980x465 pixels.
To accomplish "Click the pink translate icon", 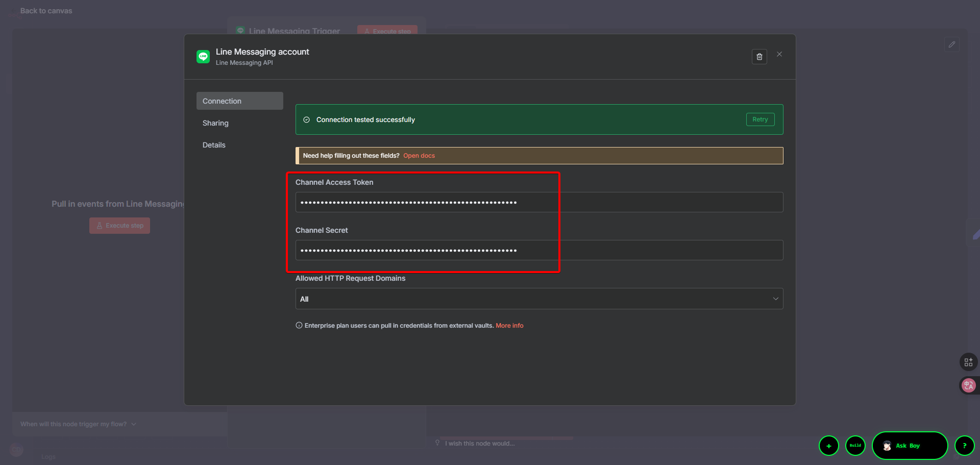I will pyautogui.click(x=968, y=385).
